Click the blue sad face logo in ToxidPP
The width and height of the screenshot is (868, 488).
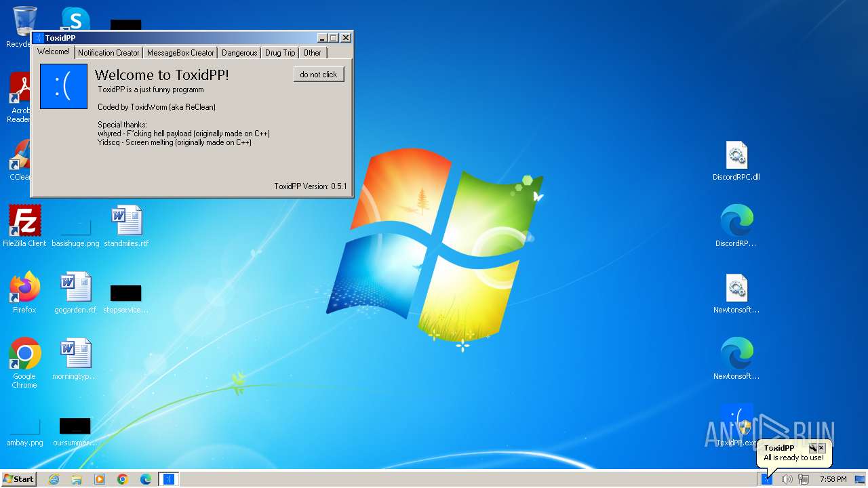pos(64,86)
